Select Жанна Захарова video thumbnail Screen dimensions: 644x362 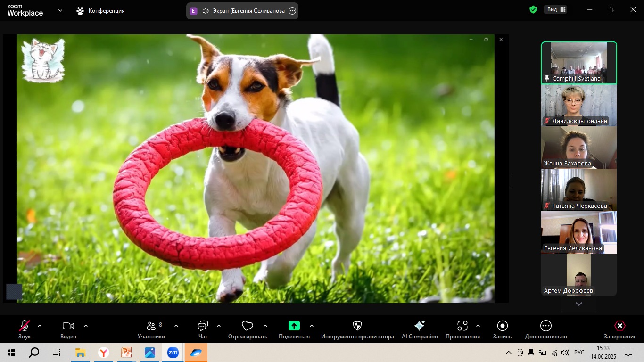578,148
